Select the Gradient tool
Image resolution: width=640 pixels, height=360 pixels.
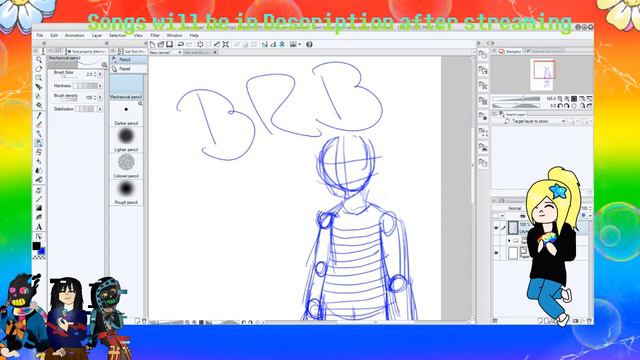[x=39, y=208]
